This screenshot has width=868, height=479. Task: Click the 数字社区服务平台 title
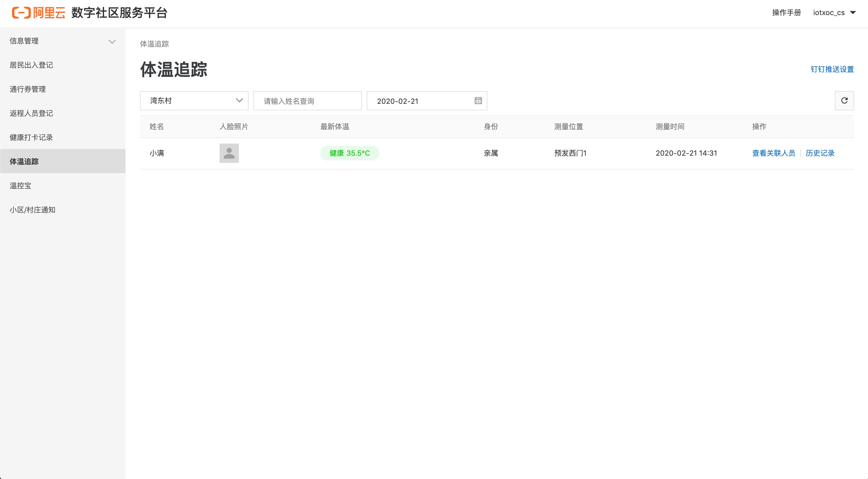[x=119, y=13]
